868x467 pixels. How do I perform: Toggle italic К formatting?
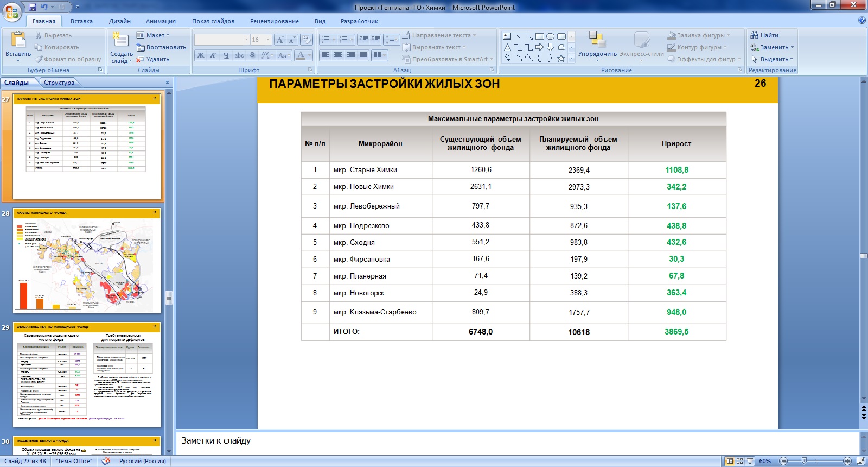(x=213, y=55)
